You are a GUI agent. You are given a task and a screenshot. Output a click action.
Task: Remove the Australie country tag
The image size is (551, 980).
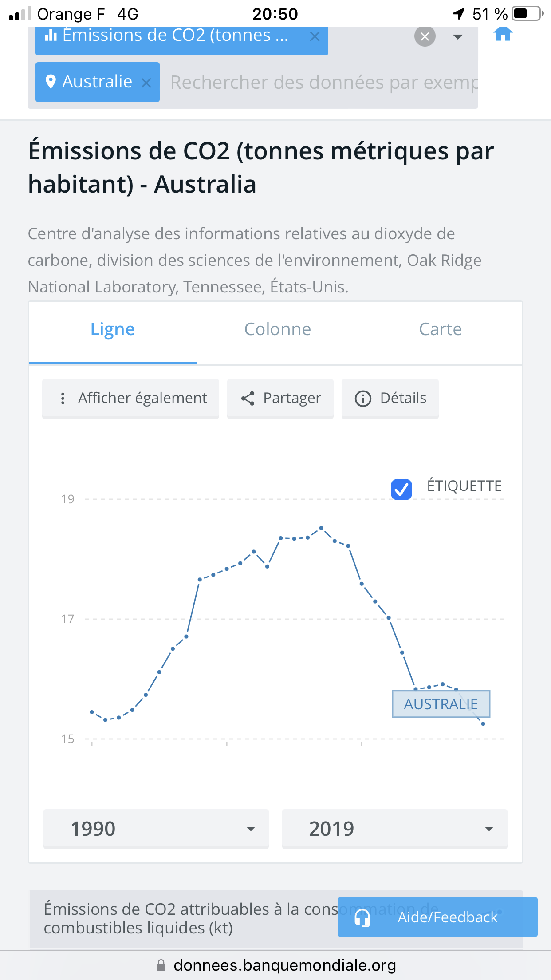pos(146,83)
